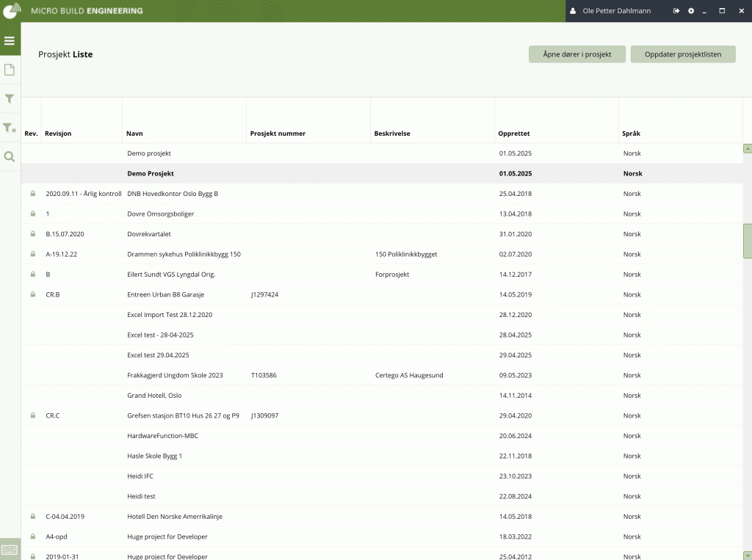
Task: Select the Heidi IFC project
Action: point(382,476)
